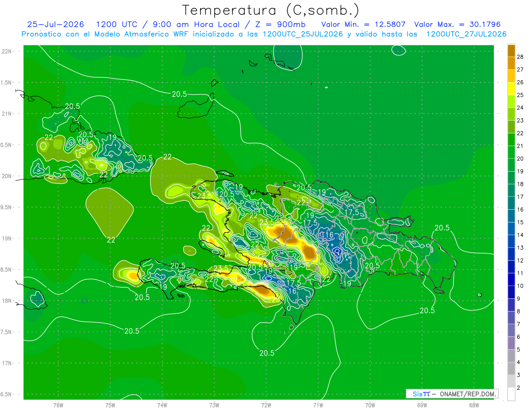
Task: Click colorbar legend value "13"
Action: 520,248
